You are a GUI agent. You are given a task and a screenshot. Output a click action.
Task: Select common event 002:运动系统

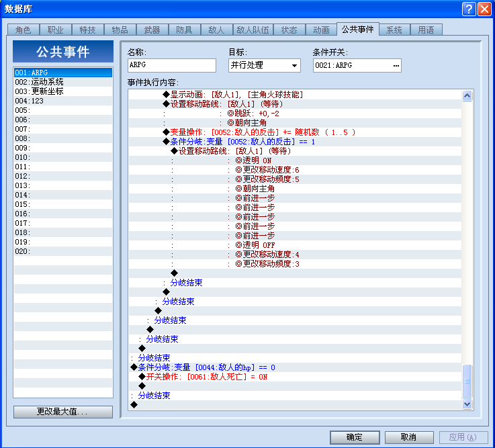pos(63,82)
